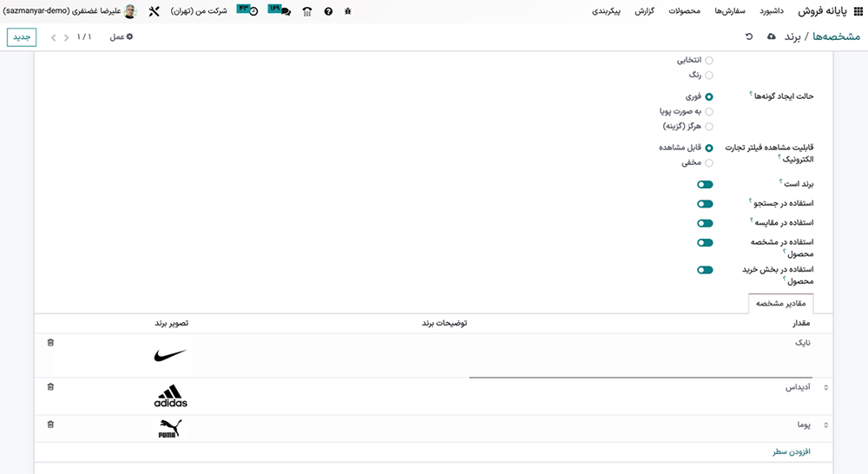Select the قابل مشاهده radio option

709,148
